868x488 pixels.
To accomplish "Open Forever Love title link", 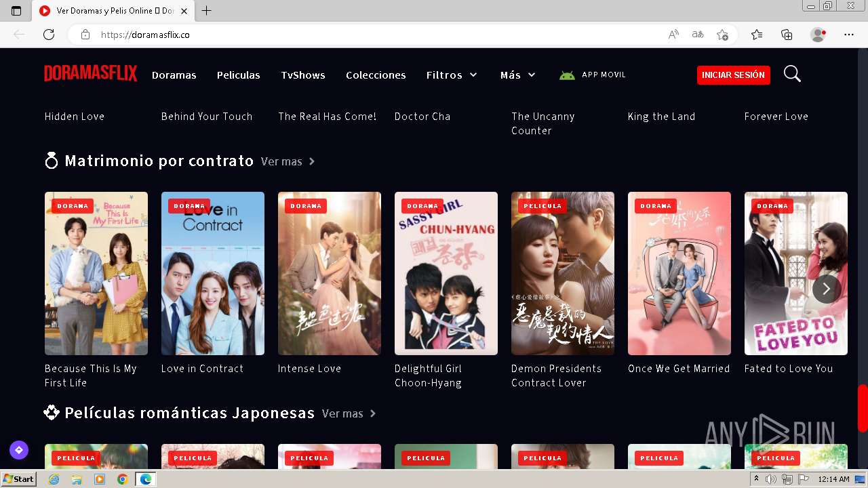I will pos(776,117).
